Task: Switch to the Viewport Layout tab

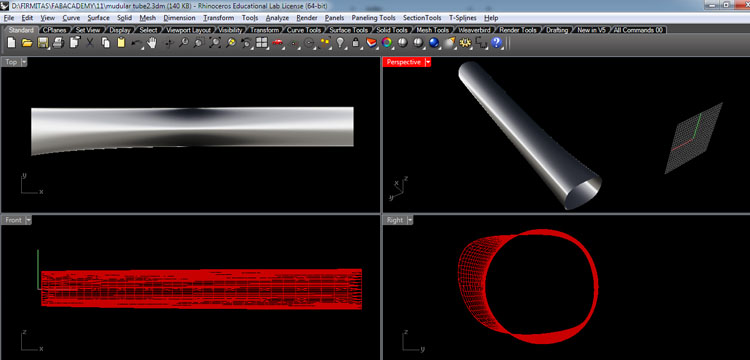Action: pyautogui.click(x=188, y=30)
